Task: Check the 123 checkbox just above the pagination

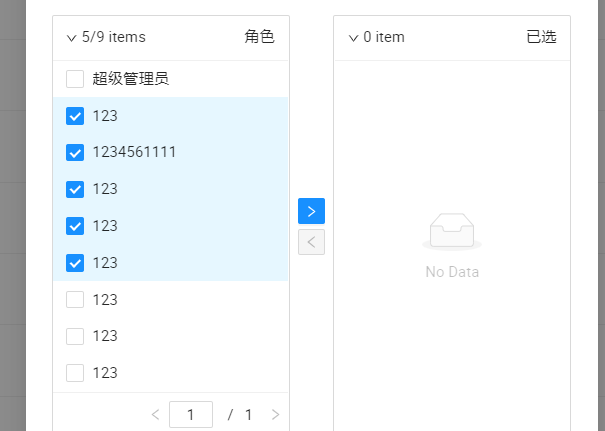Action: (75, 373)
